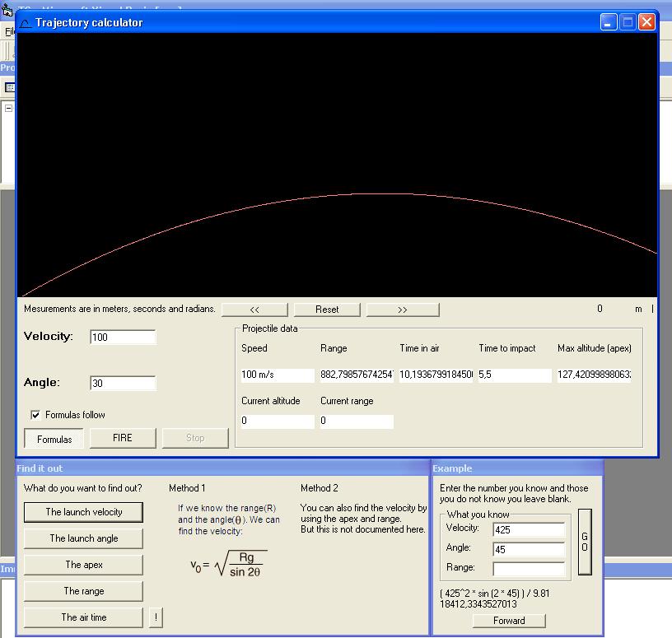
Task: Click the Example Range input field
Action: point(529,568)
